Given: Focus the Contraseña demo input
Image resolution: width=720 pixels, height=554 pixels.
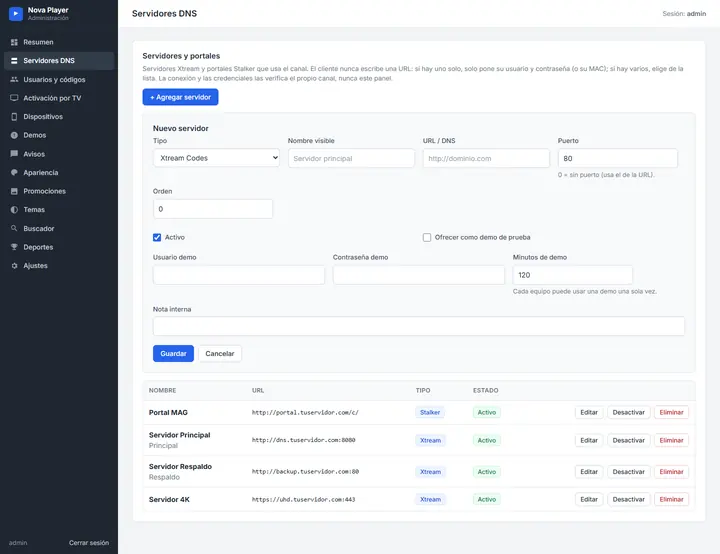Looking at the screenshot, I should (419, 275).
